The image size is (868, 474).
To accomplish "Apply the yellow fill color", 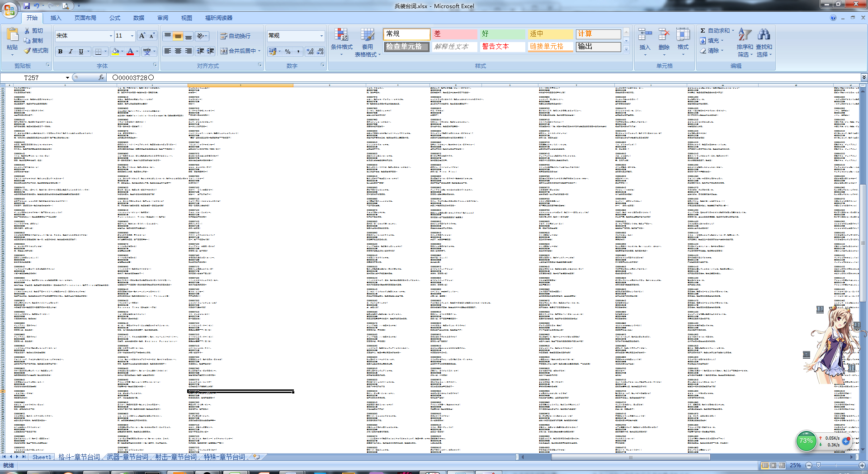I will point(116,52).
